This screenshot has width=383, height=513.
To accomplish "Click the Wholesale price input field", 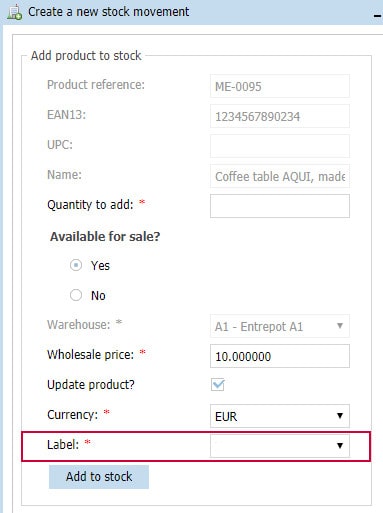I will tap(280, 356).
